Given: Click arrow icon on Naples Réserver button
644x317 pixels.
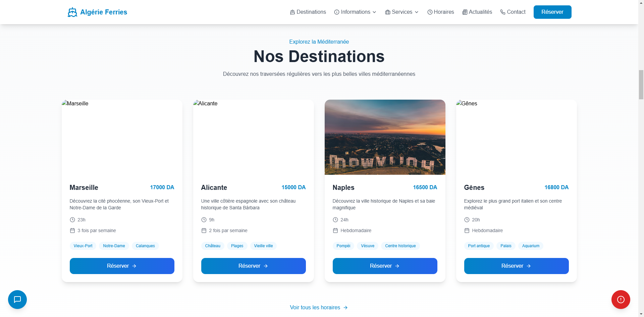Looking at the screenshot, I should click(x=397, y=266).
